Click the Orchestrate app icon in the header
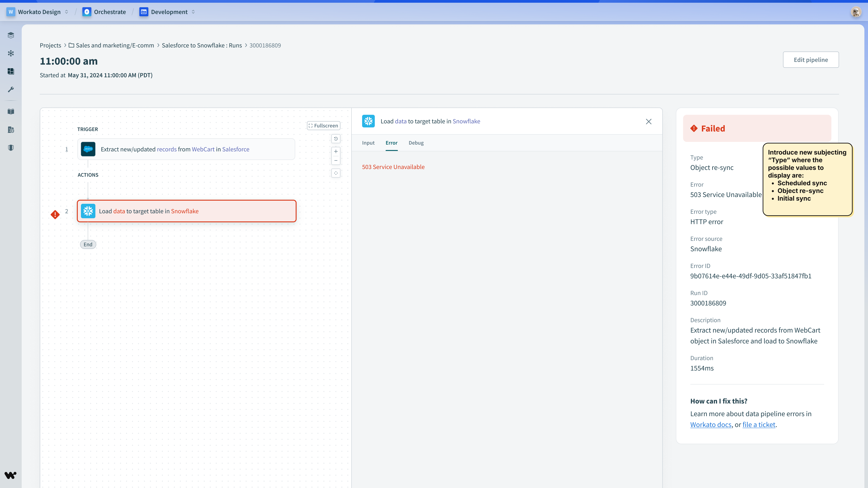868x488 pixels. (87, 12)
